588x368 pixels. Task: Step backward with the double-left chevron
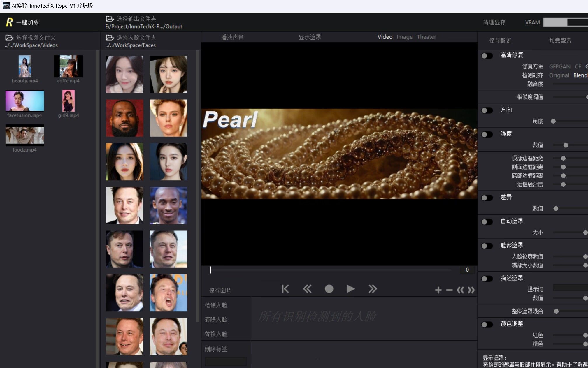[x=307, y=289]
